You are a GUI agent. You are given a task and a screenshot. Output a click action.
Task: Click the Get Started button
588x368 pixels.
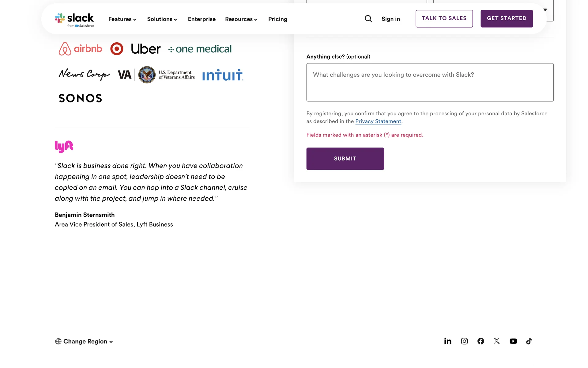pos(507,18)
